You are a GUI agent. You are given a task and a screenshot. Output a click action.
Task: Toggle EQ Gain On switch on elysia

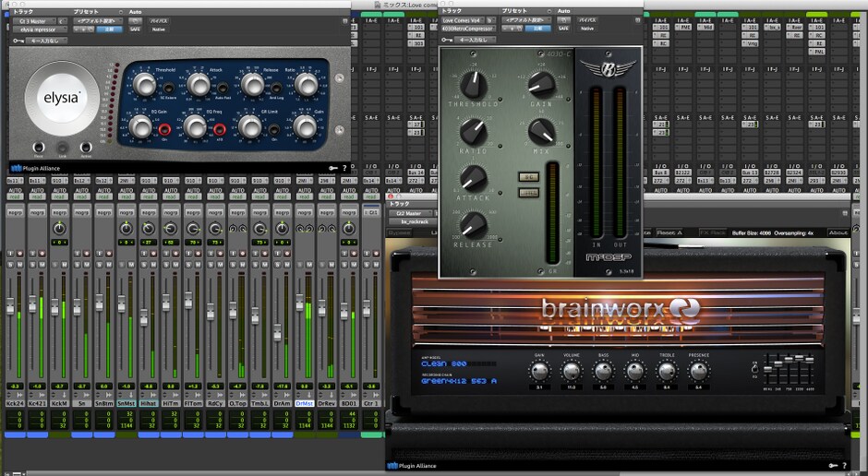pos(164,130)
